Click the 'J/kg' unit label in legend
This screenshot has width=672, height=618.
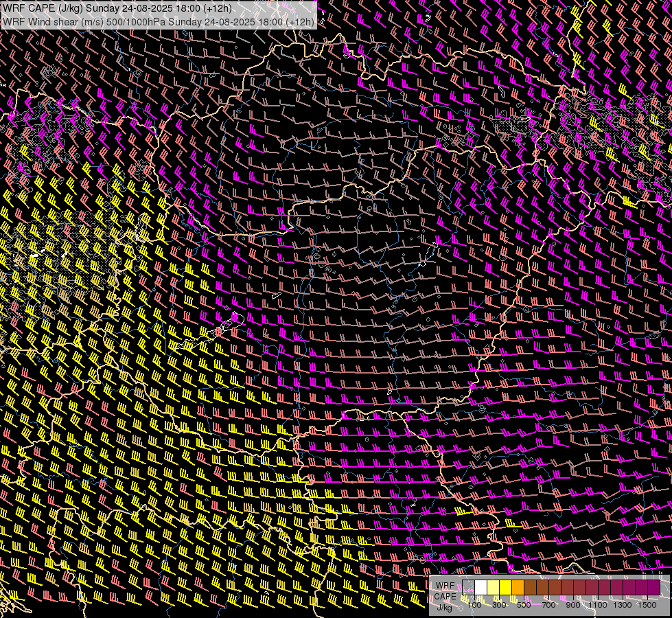click(x=444, y=608)
